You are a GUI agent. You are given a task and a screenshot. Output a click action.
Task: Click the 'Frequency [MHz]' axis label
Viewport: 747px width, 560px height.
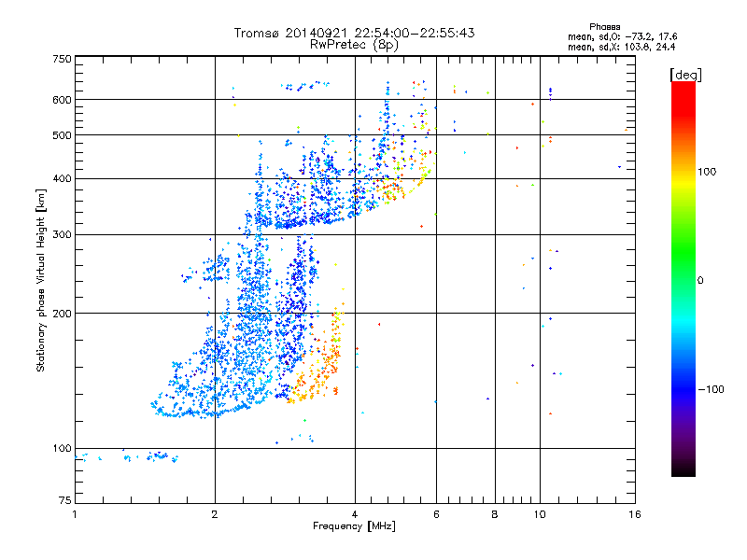click(x=354, y=526)
